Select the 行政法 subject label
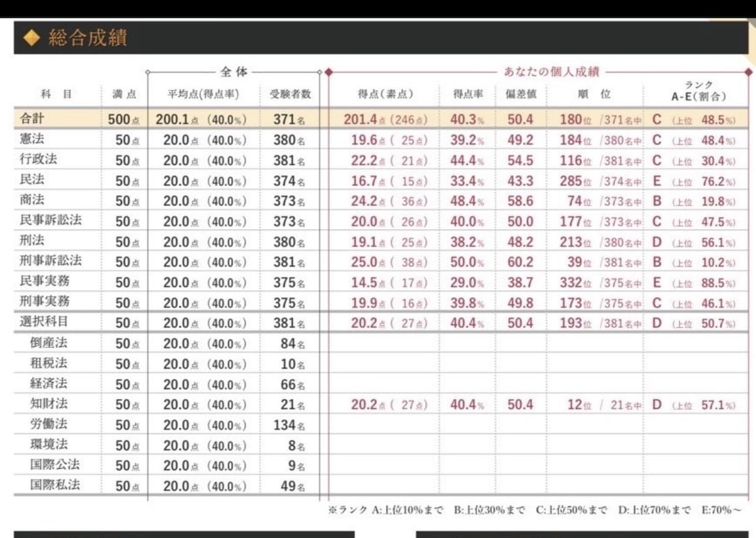 [38, 159]
